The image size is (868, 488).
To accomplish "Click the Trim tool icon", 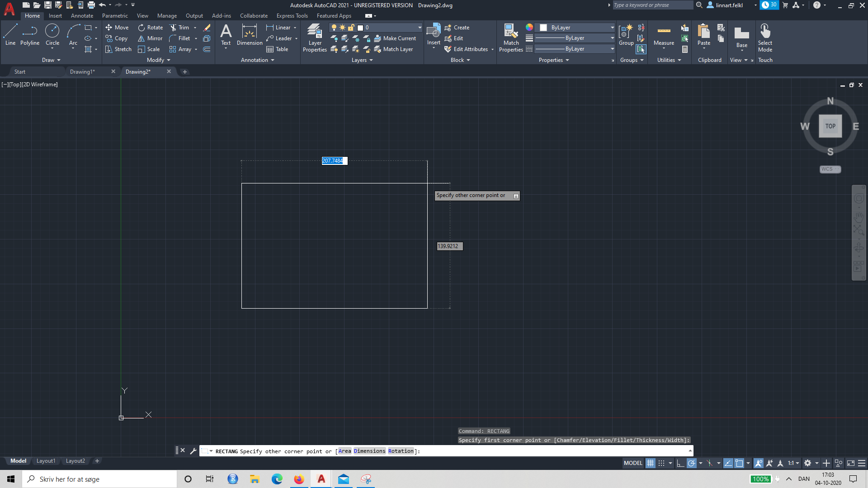I will 173,28.
